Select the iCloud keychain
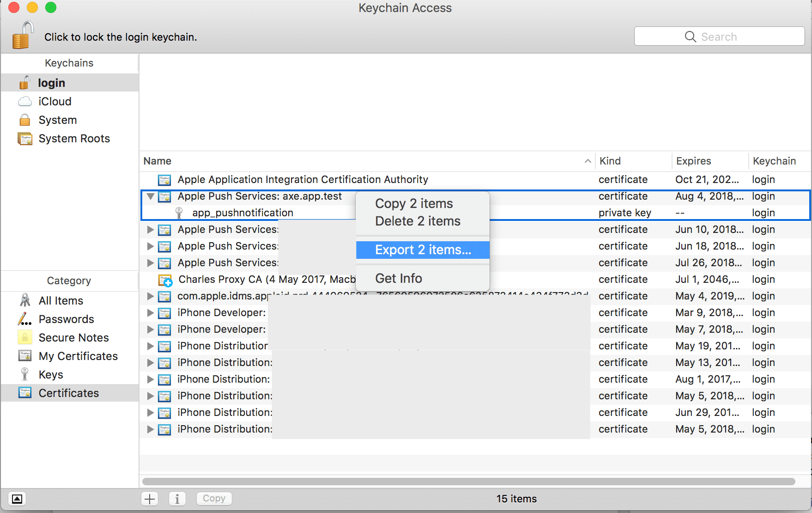 70,101
